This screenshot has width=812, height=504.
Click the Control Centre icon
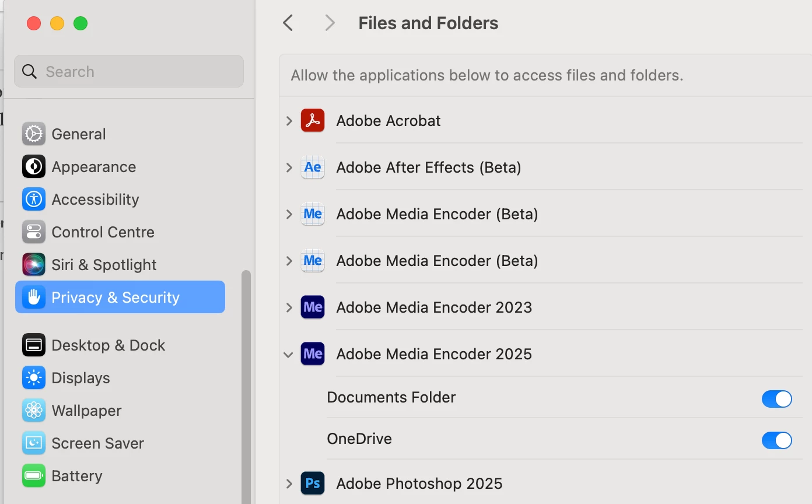[34, 232]
